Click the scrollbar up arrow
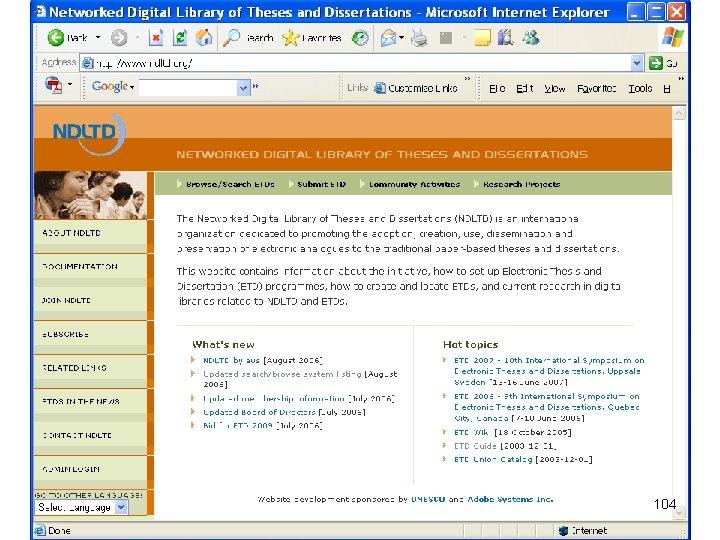Viewport: 720px width, 540px height. pyautogui.click(x=679, y=113)
